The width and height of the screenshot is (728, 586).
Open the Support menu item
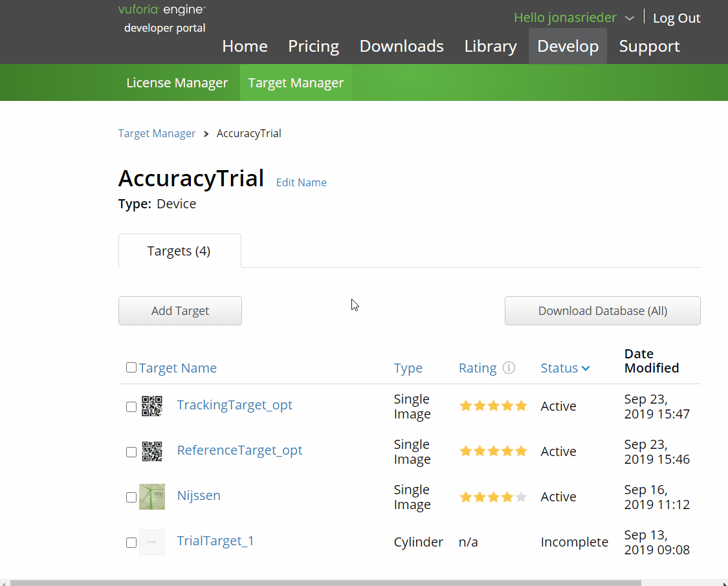[x=649, y=46]
